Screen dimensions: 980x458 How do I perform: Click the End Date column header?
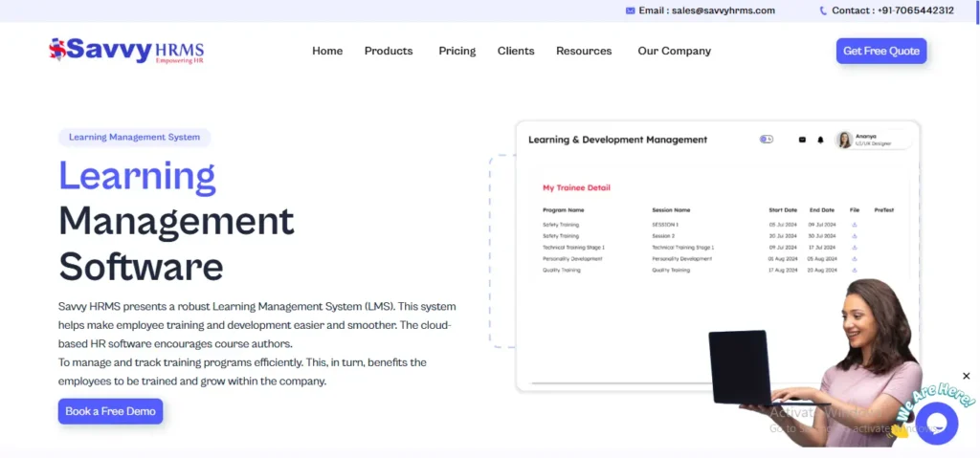click(x=822, y=210)
